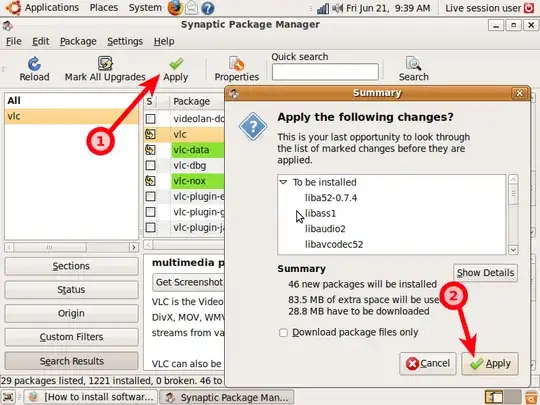Click the trash icon in the bottom panel
Viewport: 540px width, 405px height.
pos(532,397)
